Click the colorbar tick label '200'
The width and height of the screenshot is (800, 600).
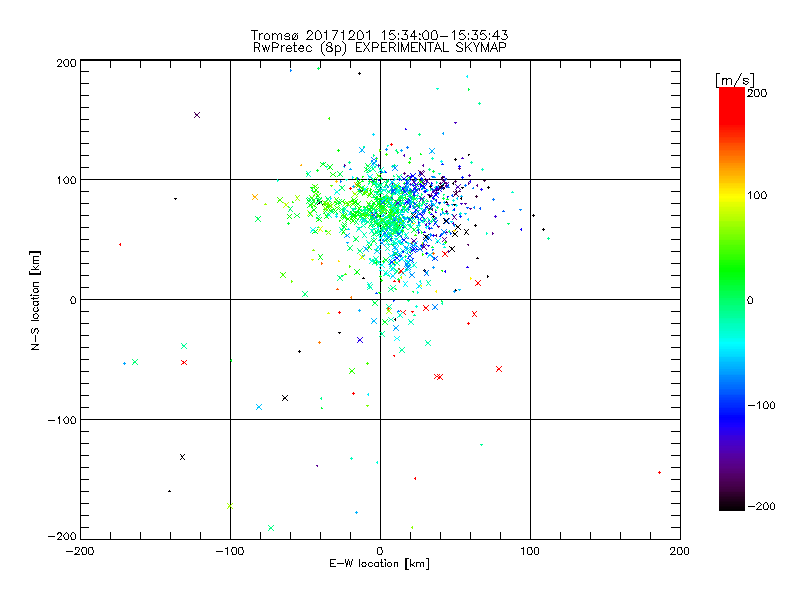(757, 93)
